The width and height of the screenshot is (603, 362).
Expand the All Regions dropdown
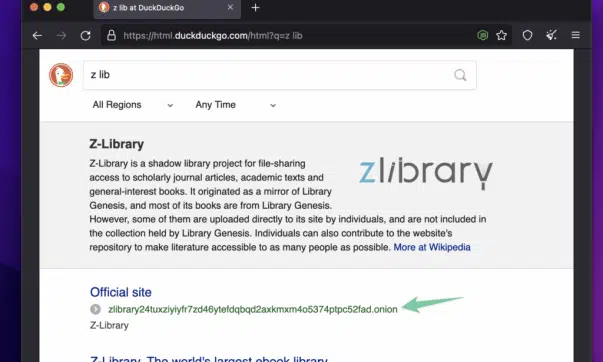[x=132, y=105]
